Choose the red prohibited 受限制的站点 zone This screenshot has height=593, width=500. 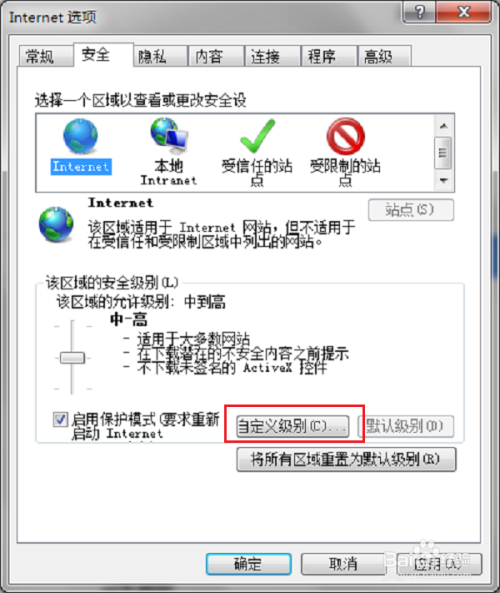345,136
